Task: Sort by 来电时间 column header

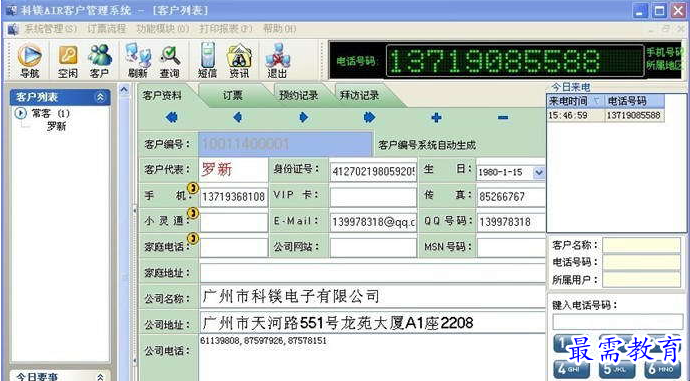Action: pyautogui.click(x=575, y=101)
